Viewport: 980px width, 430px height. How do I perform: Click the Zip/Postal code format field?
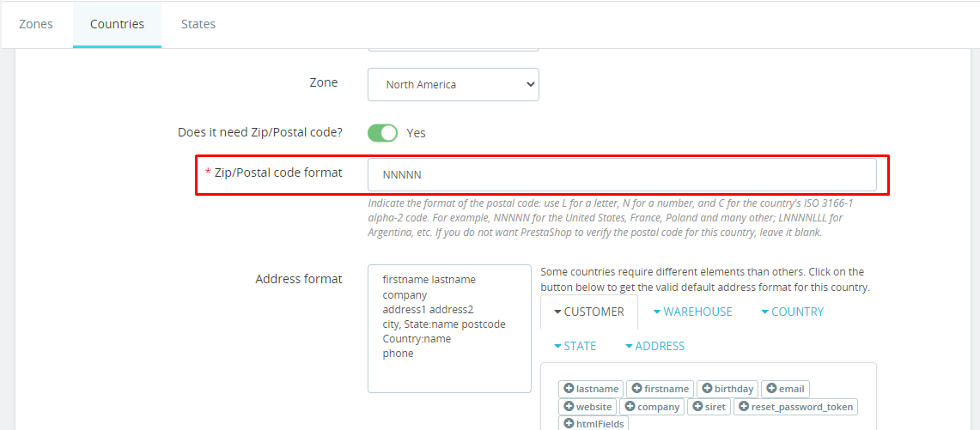[x=622, y=175]
